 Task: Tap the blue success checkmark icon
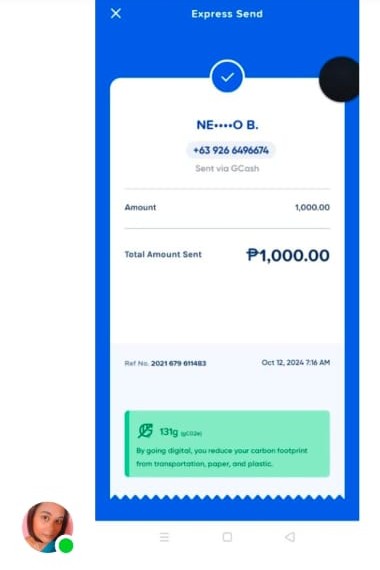coord(227,76)
